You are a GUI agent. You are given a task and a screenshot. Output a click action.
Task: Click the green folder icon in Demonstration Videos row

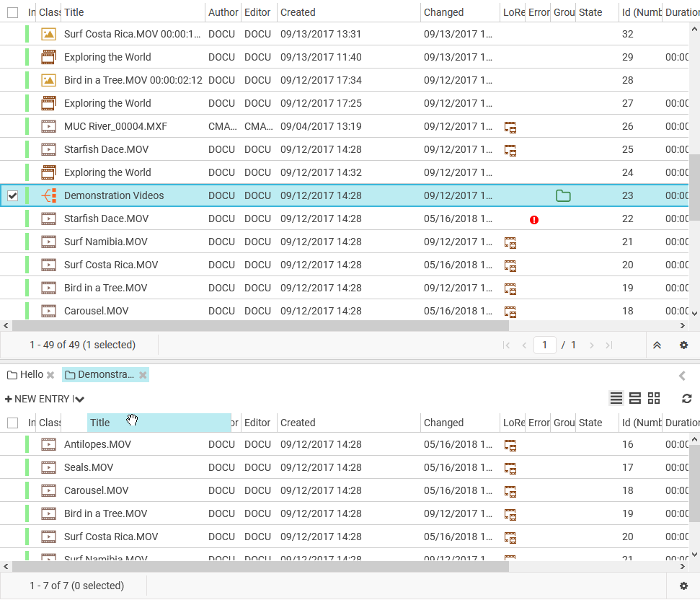(563, 195)
